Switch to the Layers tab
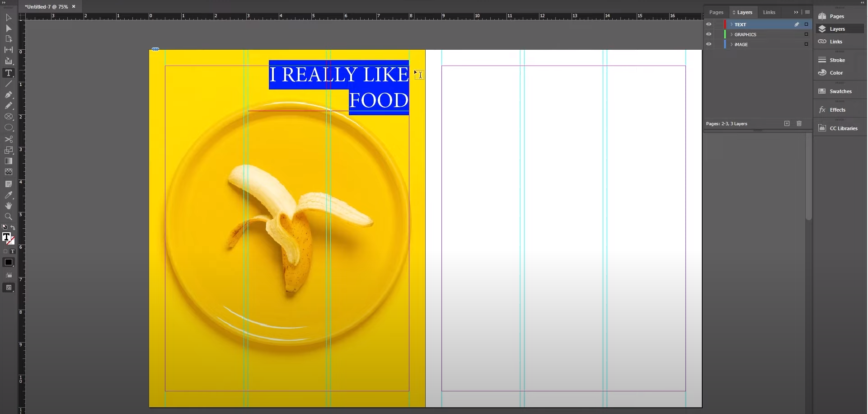The image size is (868, 414). pos(742,12)
